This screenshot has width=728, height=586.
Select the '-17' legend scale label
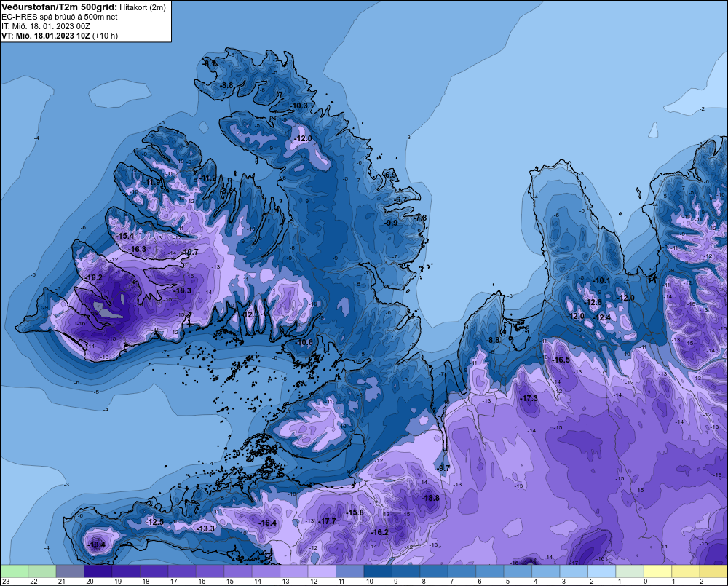coord(173,582)
